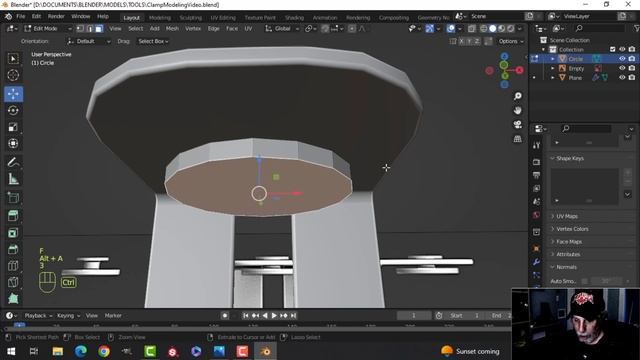The image size is (640, 360).
Task: Click the auto-keying record button
Action: (x=224, y=316)
